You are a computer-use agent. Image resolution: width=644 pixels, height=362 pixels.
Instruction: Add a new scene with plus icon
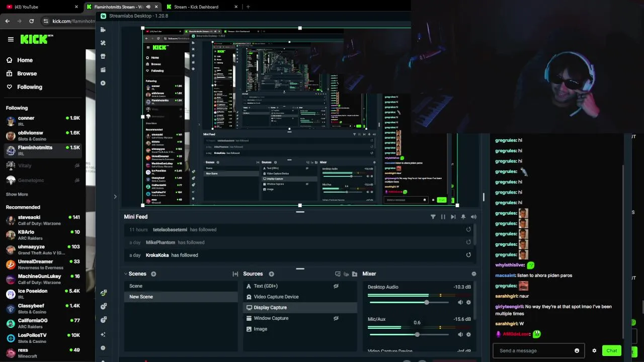153,274
